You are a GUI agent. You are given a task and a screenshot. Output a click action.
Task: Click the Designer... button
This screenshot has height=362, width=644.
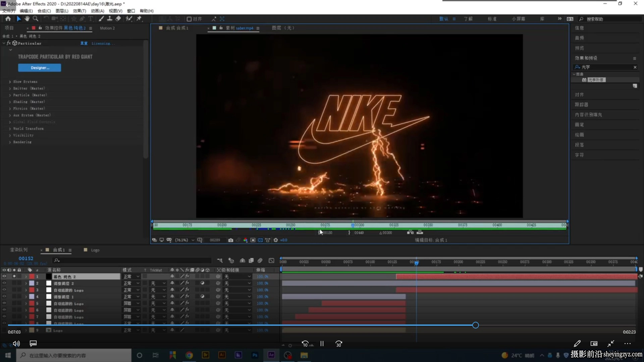(40, 68)
